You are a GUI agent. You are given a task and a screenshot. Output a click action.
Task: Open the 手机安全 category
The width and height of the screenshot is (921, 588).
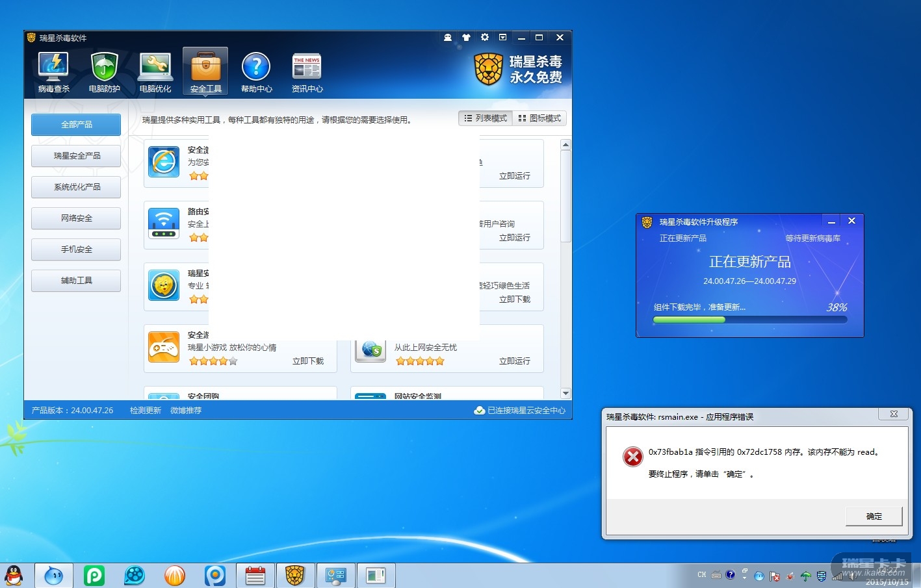point(76,249)
